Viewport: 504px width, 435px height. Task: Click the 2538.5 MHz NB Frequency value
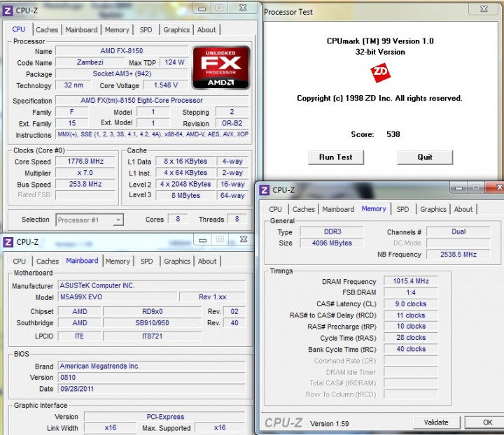coord(458,255)
